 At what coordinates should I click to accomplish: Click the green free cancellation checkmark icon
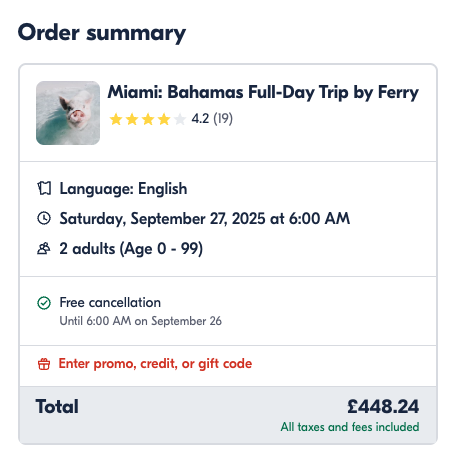44,303
